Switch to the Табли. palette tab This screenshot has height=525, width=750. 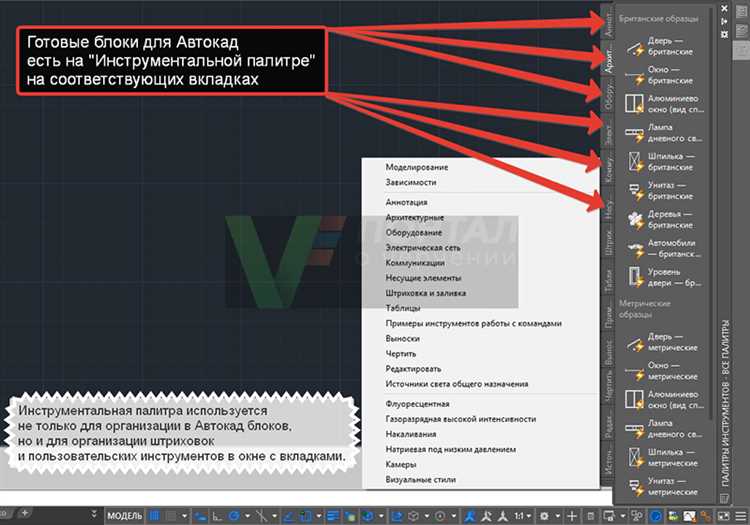[x=608, y=280]
